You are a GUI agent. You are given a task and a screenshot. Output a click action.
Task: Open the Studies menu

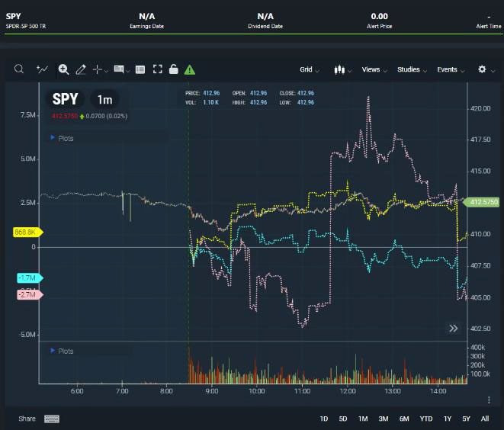coord(412,69)
